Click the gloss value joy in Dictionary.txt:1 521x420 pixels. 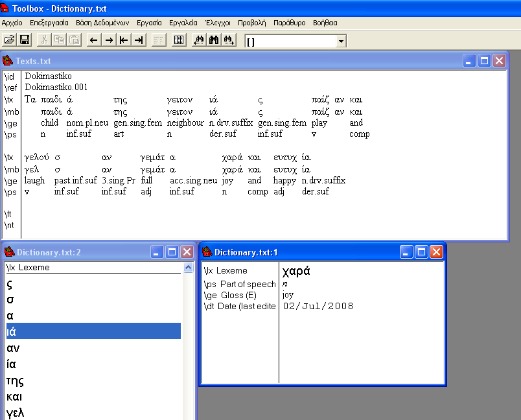(288, 295)
